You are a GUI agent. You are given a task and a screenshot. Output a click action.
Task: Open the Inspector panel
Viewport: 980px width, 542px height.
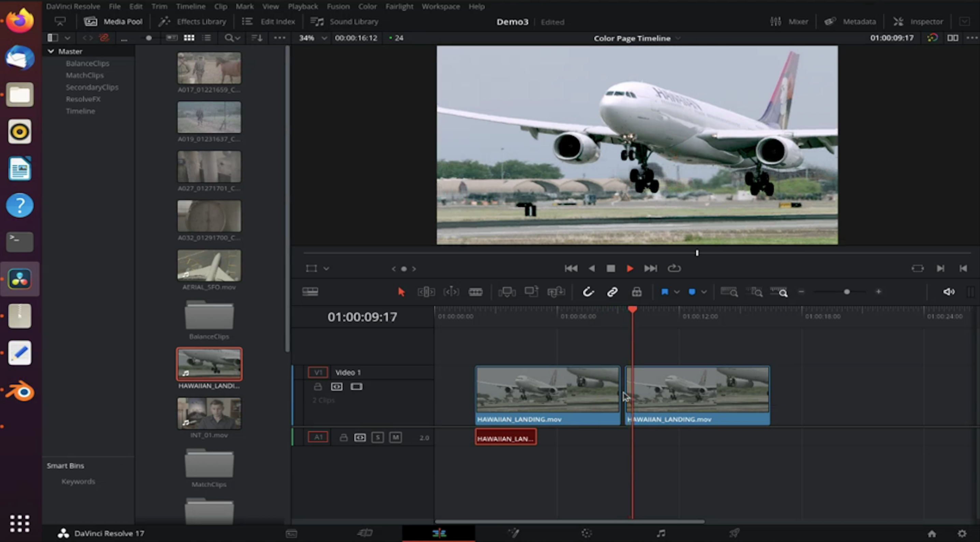tap(918, 22)
